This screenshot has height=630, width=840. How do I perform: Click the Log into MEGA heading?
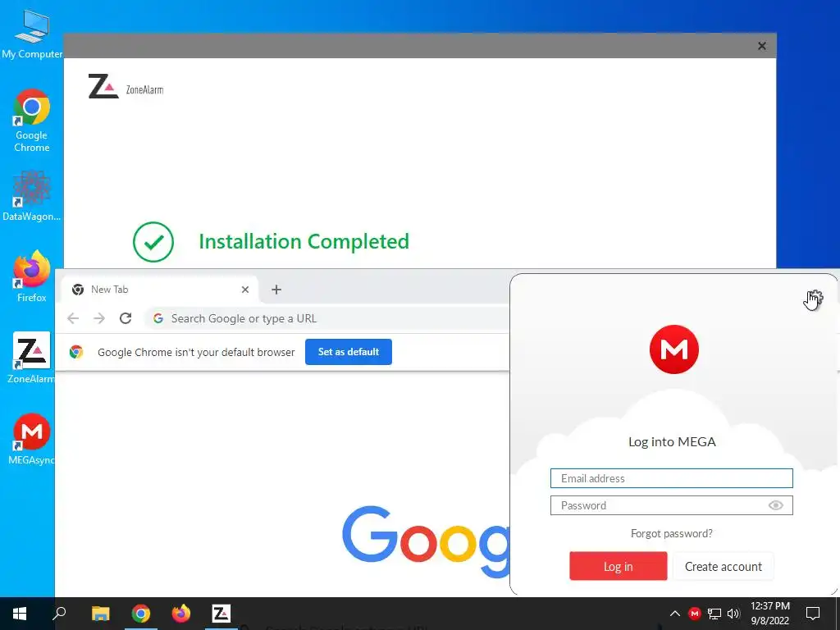point(672,442)
